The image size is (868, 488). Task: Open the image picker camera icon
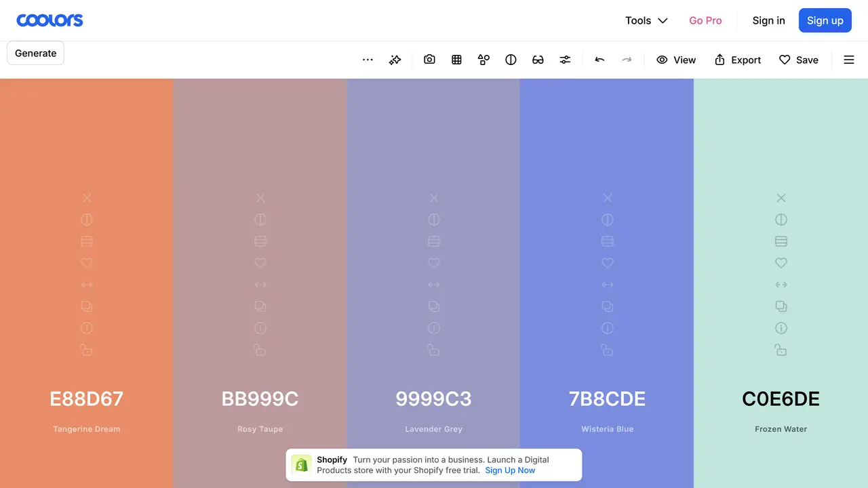coord(429,60)
